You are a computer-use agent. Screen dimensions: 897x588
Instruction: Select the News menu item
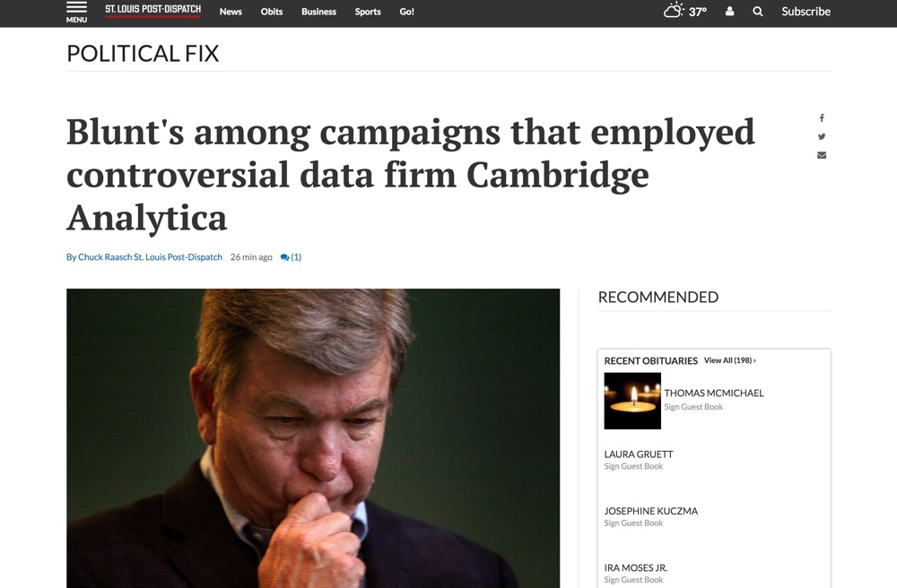[231, 12]
